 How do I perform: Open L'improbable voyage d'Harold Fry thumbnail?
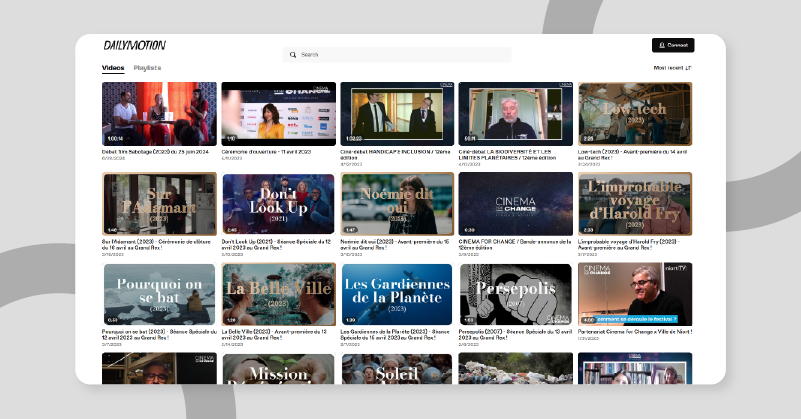pyautogui.click(x=635, y=204)
